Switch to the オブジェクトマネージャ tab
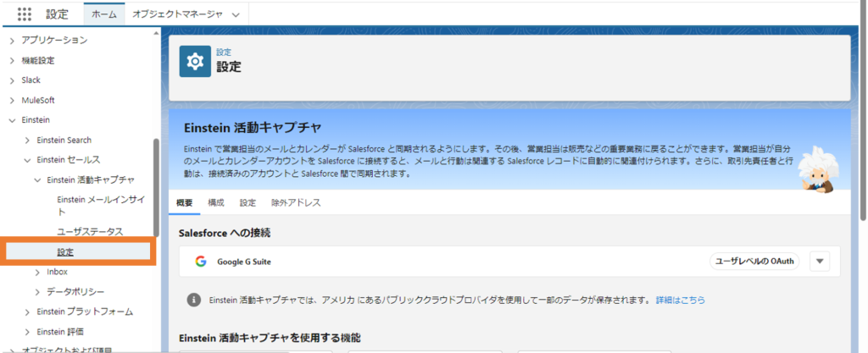 pyautogui.click(x=177, y=15)
